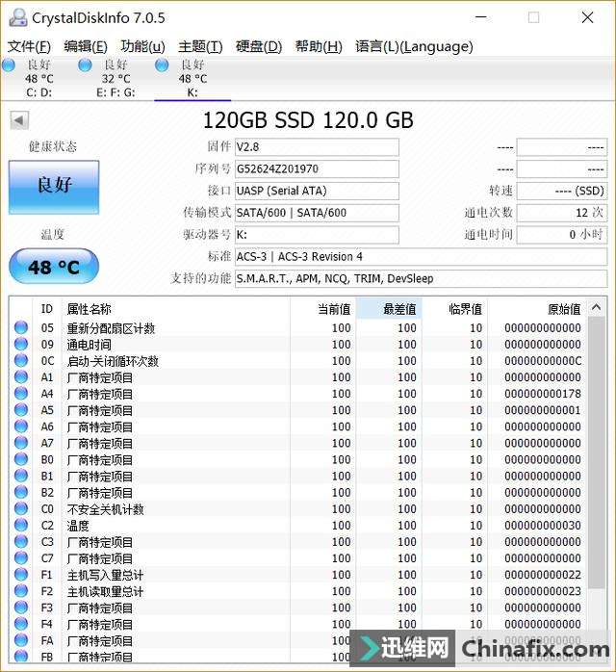Click status icon of row A4
616x672 pixels.
21,394
